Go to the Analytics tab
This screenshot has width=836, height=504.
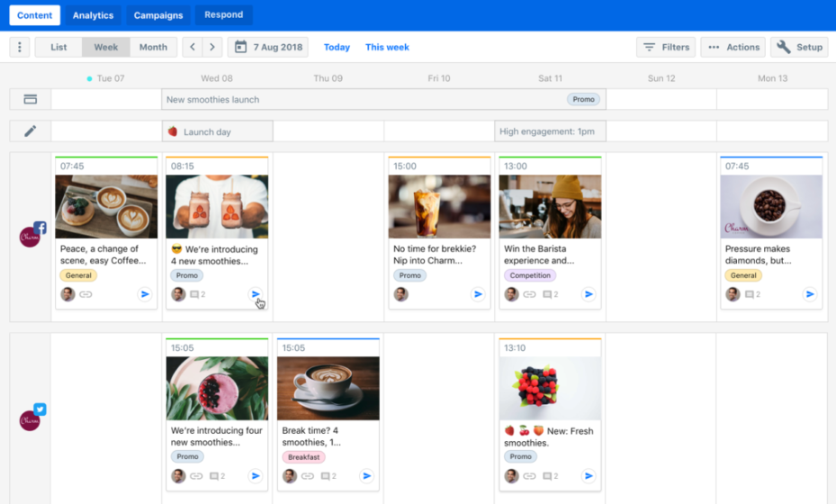tap(93, 15)
